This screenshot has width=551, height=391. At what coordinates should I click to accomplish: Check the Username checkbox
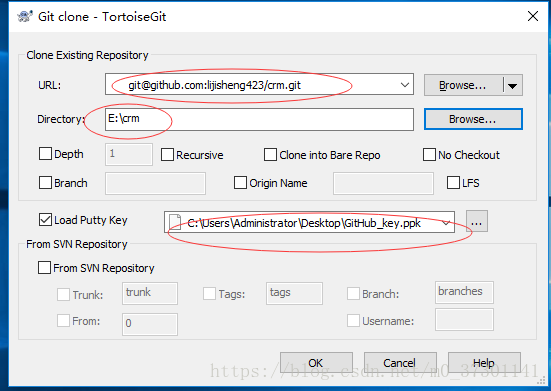353,321
